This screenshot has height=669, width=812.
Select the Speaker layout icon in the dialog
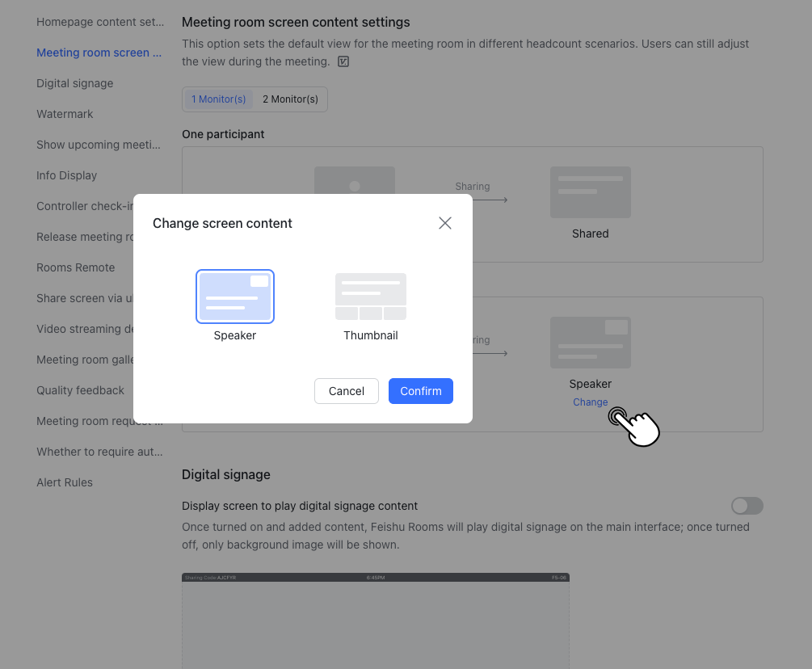click(x=234, y=297)
